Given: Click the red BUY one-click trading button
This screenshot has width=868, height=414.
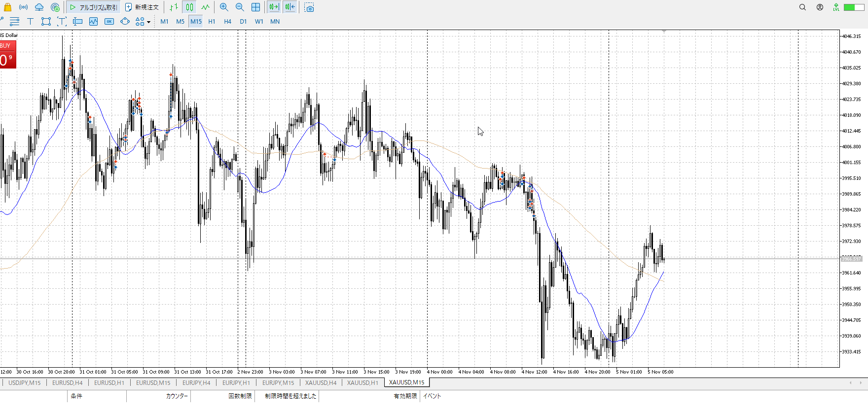Looking at the screenshot, I should pos(8,54).
